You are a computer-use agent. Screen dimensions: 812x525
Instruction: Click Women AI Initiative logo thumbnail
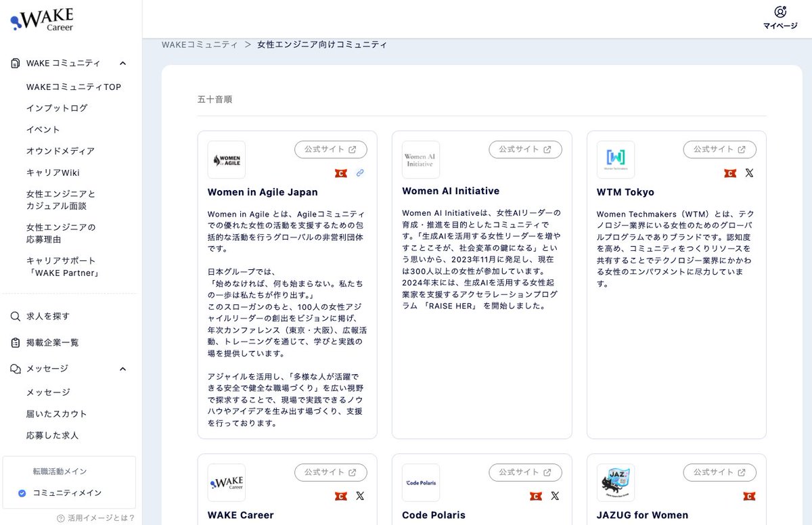421,160
